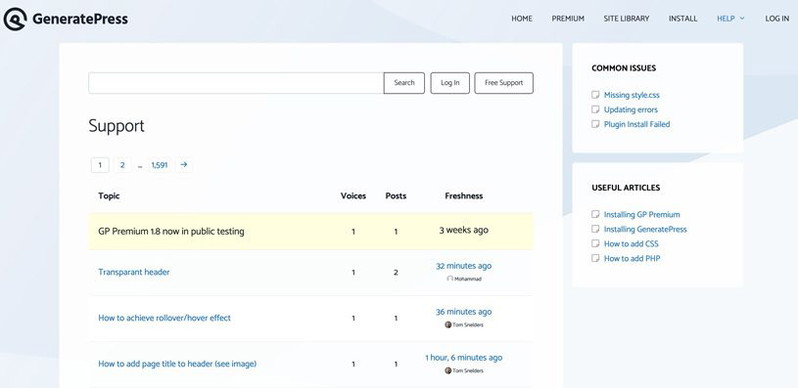Click document icon beside Installing GP Premium
The height and width of the screenshot is (388, 798).
point(595,214)
